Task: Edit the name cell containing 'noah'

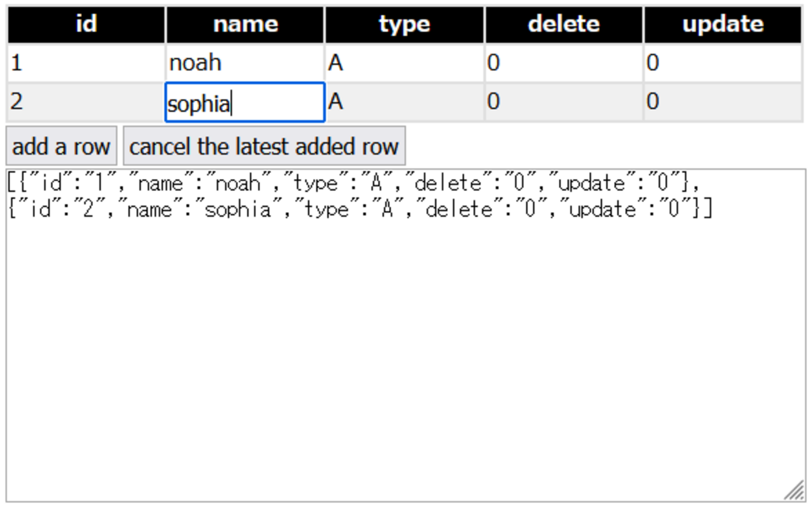Action: point(245,63)
